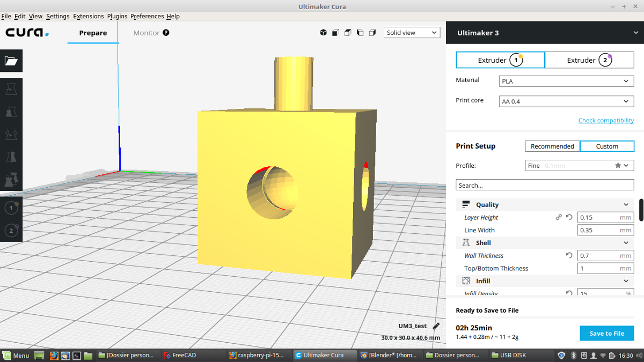Select the Move tool in left toolbar
The image size is (644, 362).
[11, 89]
